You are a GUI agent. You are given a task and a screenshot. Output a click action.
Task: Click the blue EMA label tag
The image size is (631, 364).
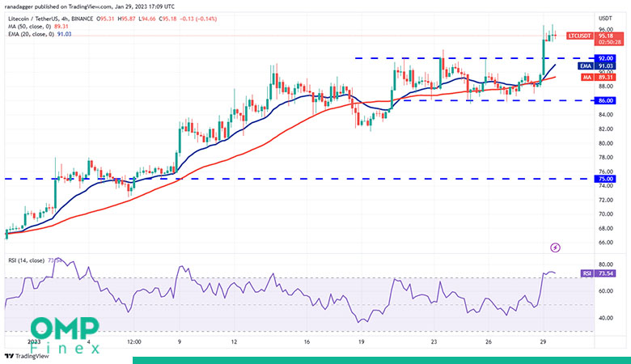(586, 66)
